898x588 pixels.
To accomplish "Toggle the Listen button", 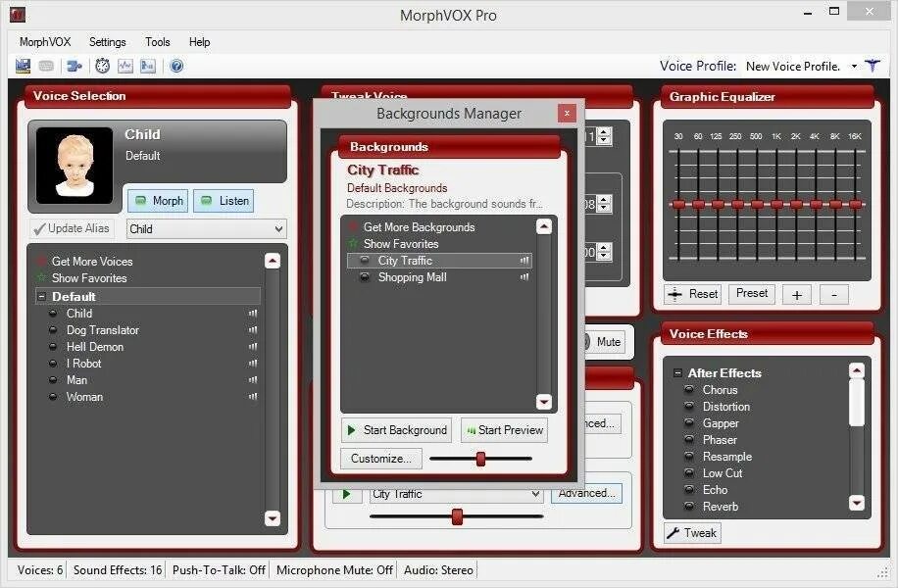I will [224, 201].
